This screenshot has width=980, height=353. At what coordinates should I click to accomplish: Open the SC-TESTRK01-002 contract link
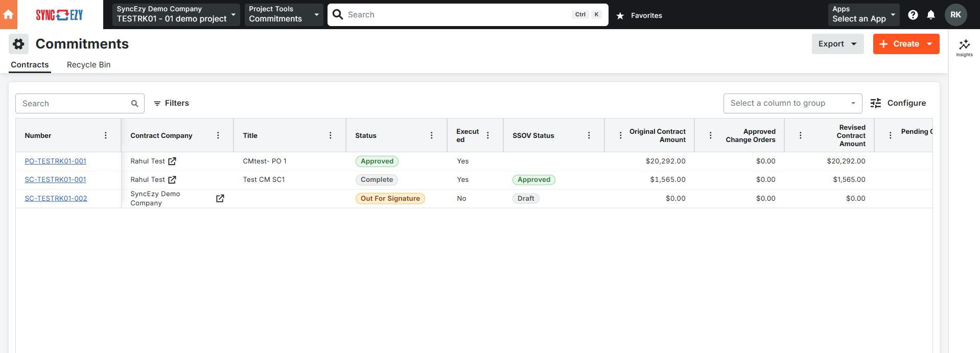56,198
